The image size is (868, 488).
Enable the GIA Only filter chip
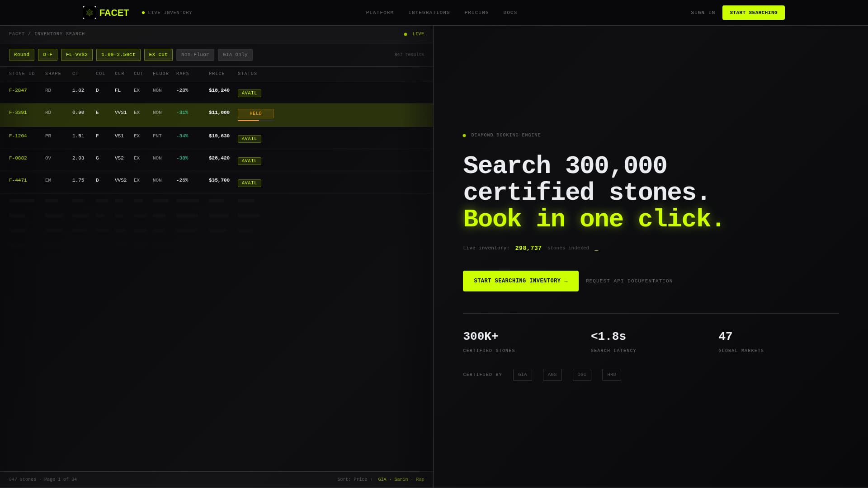[235, 55]
